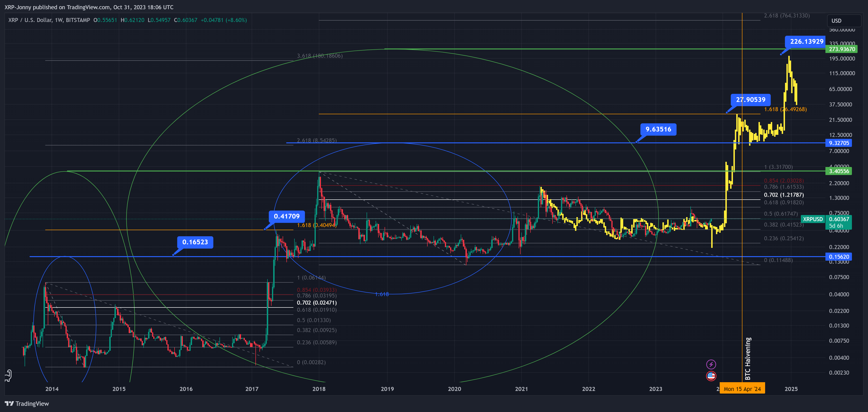Click the 2017 label on time axis
This screenshot has height=412, width=868.
252,389
